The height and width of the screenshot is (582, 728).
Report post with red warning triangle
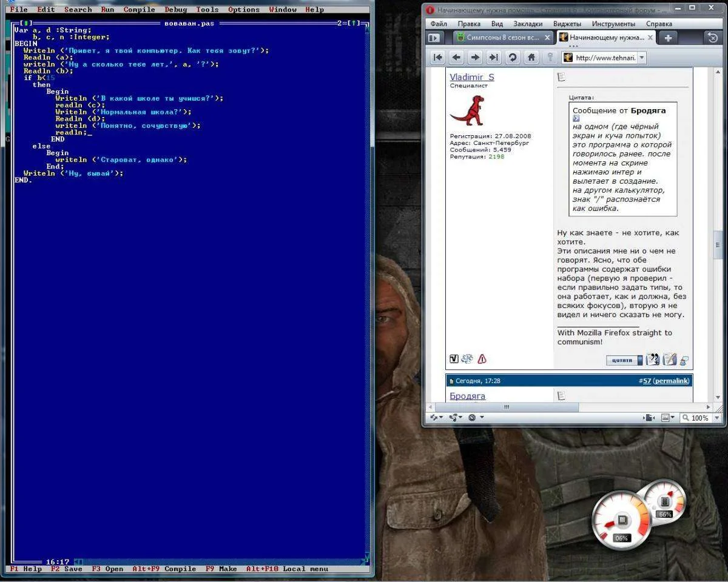[482, 359]
